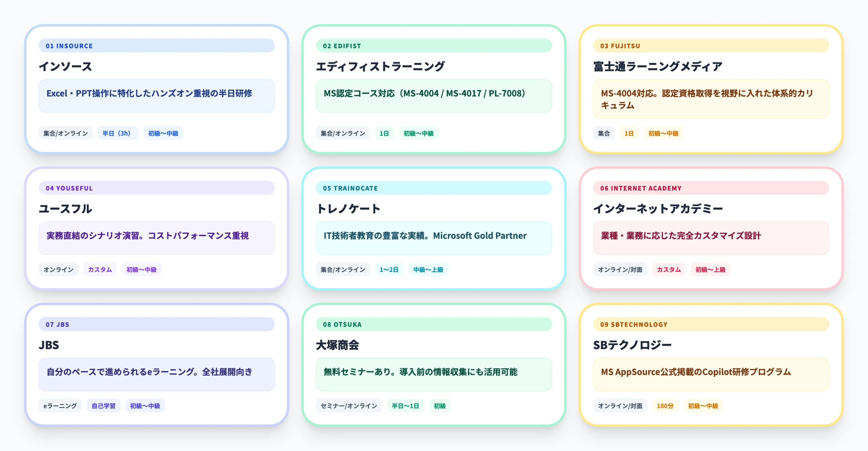Viewport: 868px width, 451px height.
Task: Click the 半日〜1日 tag
Action: [x=405, y=405]
